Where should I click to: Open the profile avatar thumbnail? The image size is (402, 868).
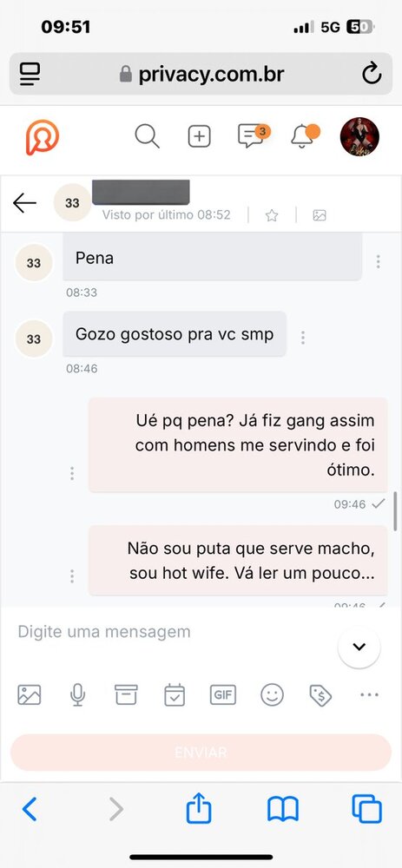(x=359, y=137)
